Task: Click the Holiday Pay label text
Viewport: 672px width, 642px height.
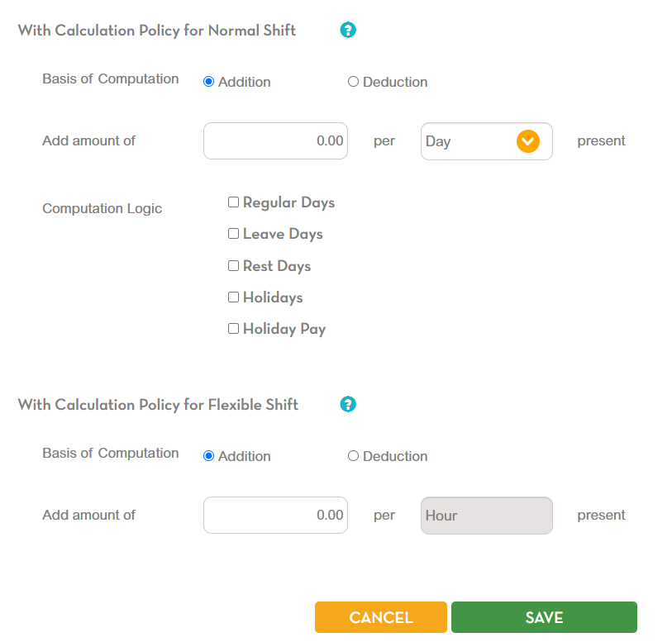Action: click(x=284, y=329)
